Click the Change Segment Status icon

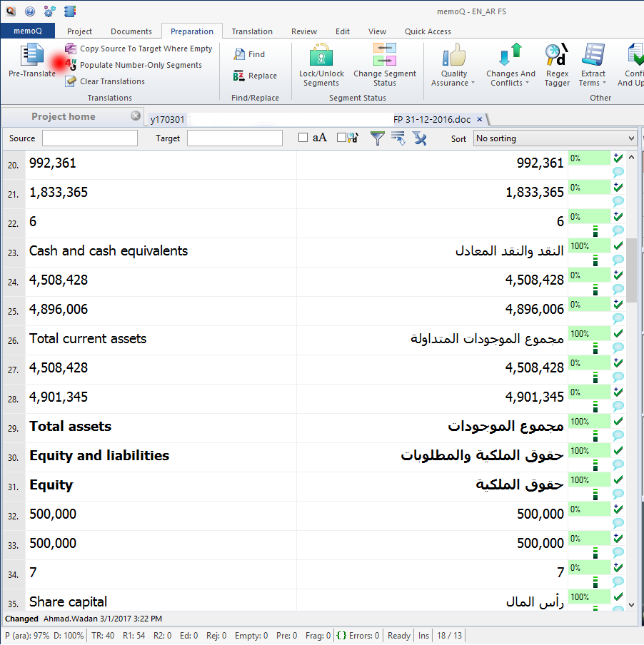point(384,55)
